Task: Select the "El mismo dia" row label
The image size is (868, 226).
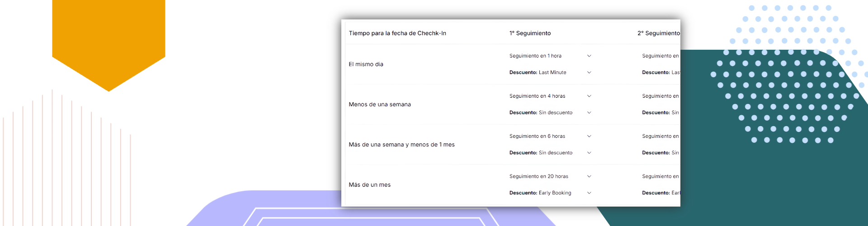Action: point(366,64)
